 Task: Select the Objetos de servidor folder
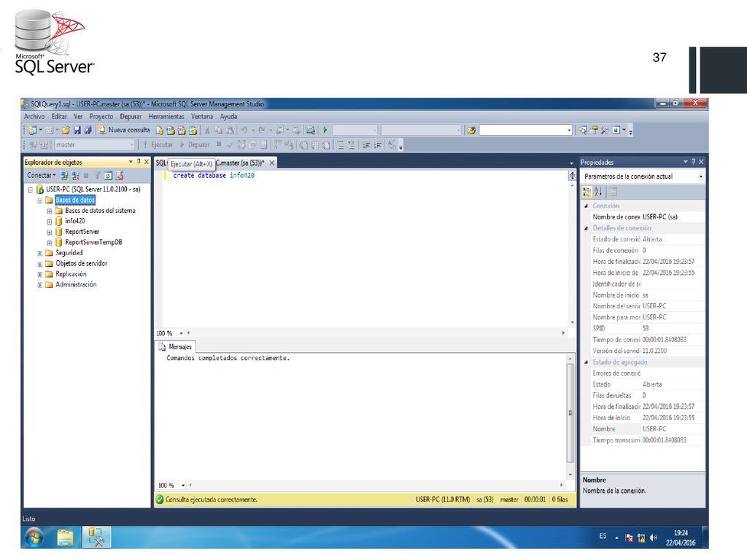(81, 263)
